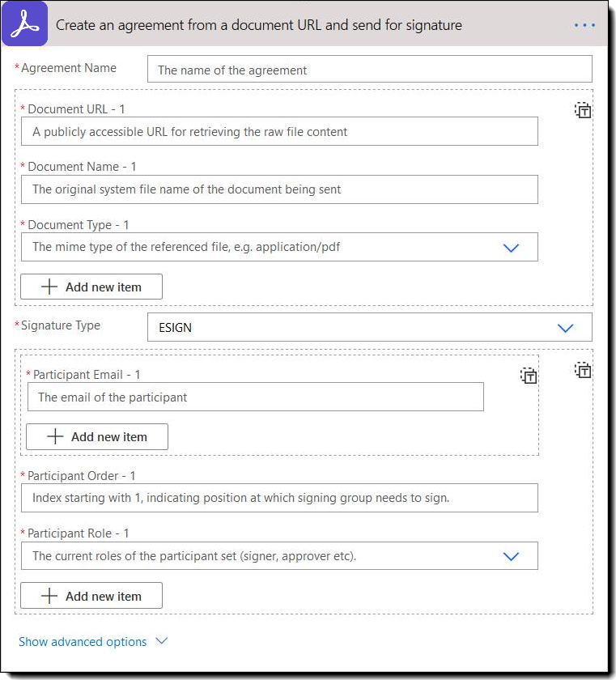
Task: Click the Adobe Sign connector icon
Action: 25,25
